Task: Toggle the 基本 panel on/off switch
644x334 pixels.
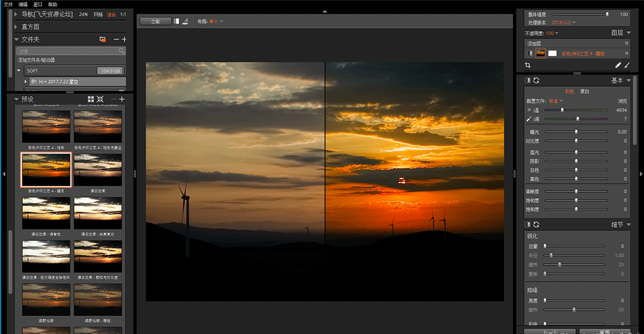Action: pos(528,80)
